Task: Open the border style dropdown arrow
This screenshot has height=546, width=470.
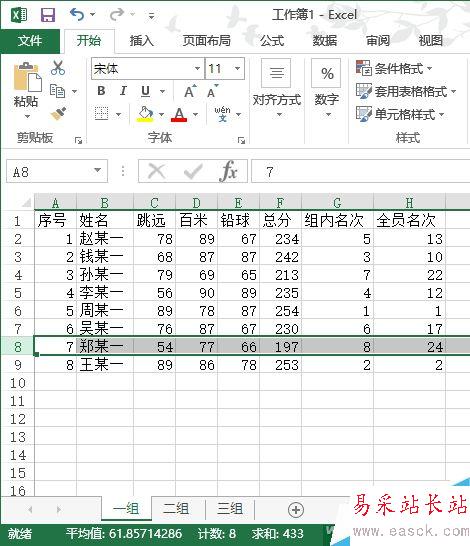Action: pyautogui.click(x=118, y=114)
